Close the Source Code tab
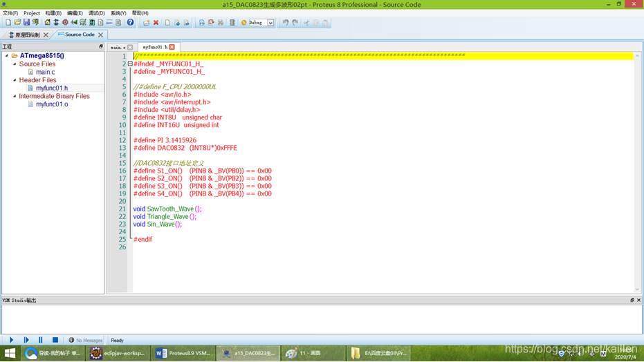Screen dimensions: 644x362 100,35
